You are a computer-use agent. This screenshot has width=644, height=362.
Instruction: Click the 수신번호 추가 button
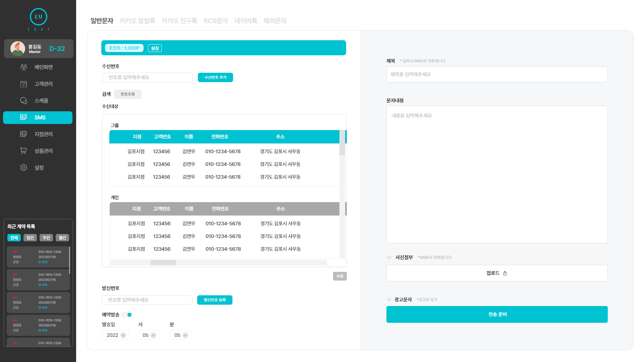coord(215,77)
